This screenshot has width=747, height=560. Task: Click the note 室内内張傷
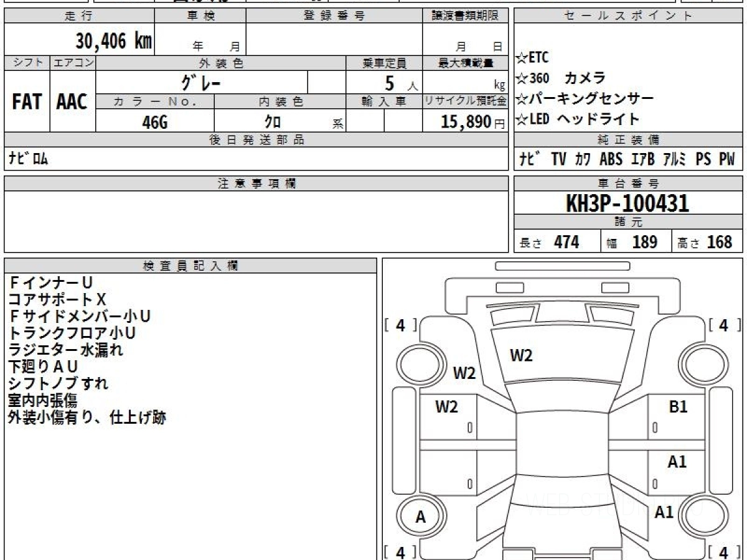coord(42,400)
